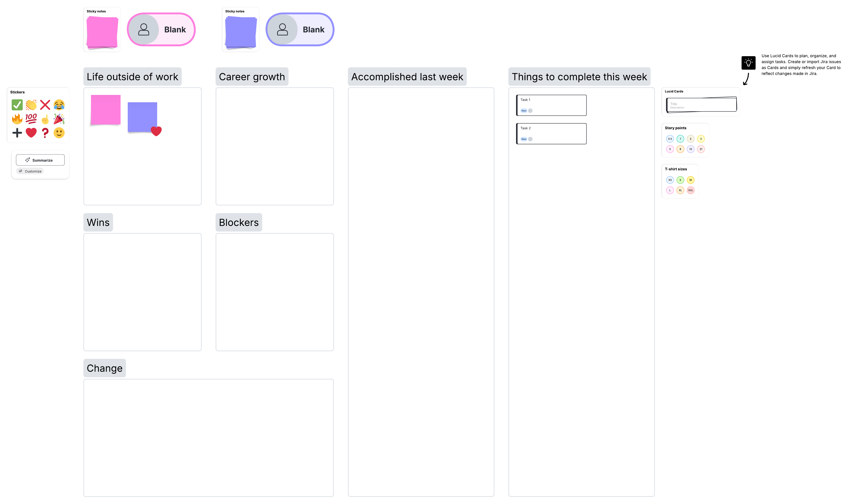Click the Customize button
The height and width of the screenshot is (504, 850).
click(x=30, y=171)
